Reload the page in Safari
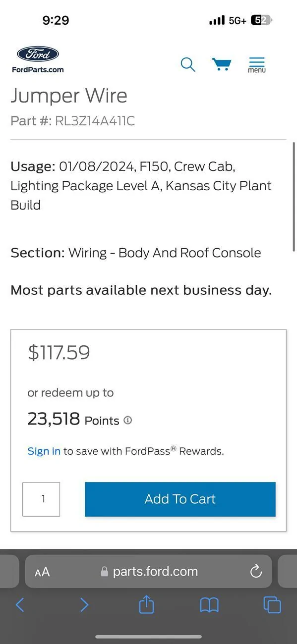 click(x=256, y=571)
